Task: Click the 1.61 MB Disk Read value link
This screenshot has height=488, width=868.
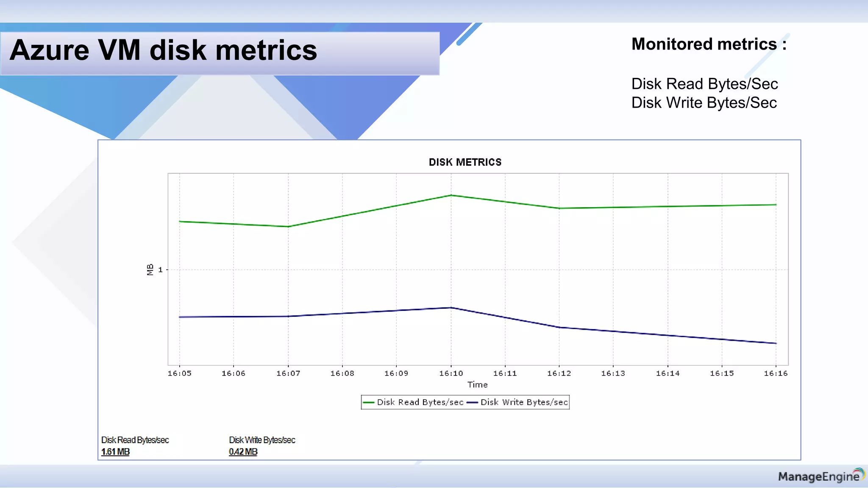Action: 115,452
